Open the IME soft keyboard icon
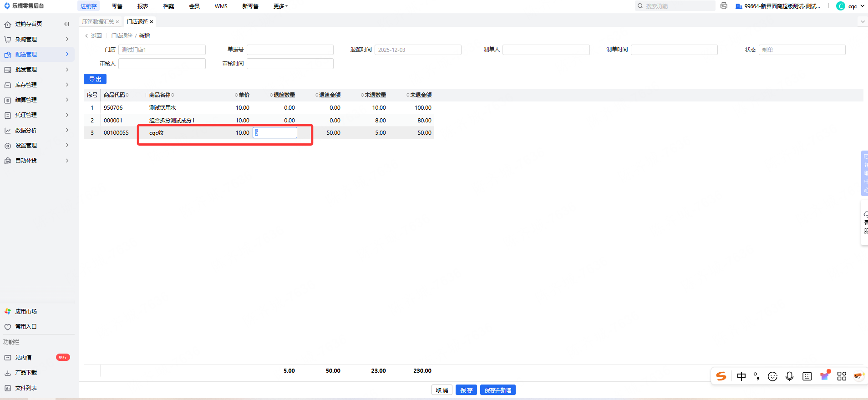Viewport: 868px width, 400px height. 807,376
